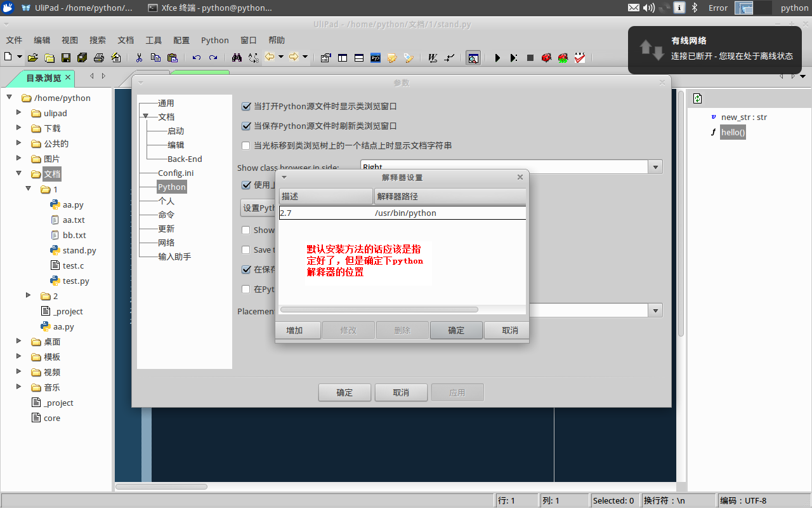Click the red ladybug debug icon

coord(546,58)
